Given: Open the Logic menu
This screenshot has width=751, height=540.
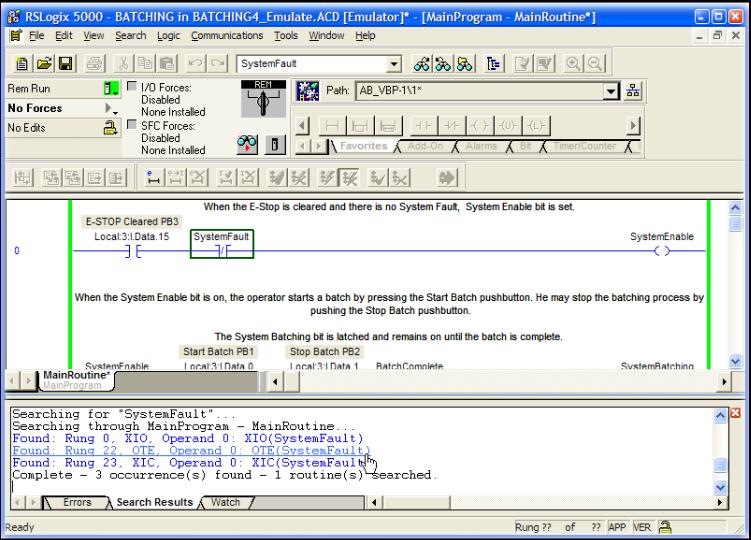Looking at the screenshot, I should coord(169,35).
